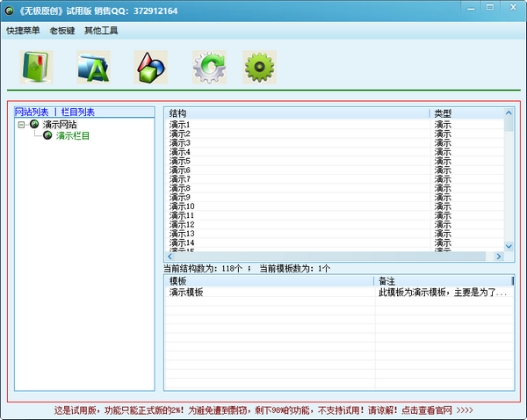Open the 其他工具 menu

coord(101,31)
